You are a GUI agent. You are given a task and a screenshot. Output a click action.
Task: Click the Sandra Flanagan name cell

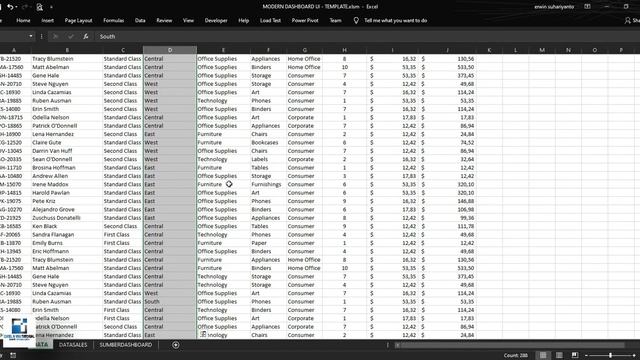point(67,235)
